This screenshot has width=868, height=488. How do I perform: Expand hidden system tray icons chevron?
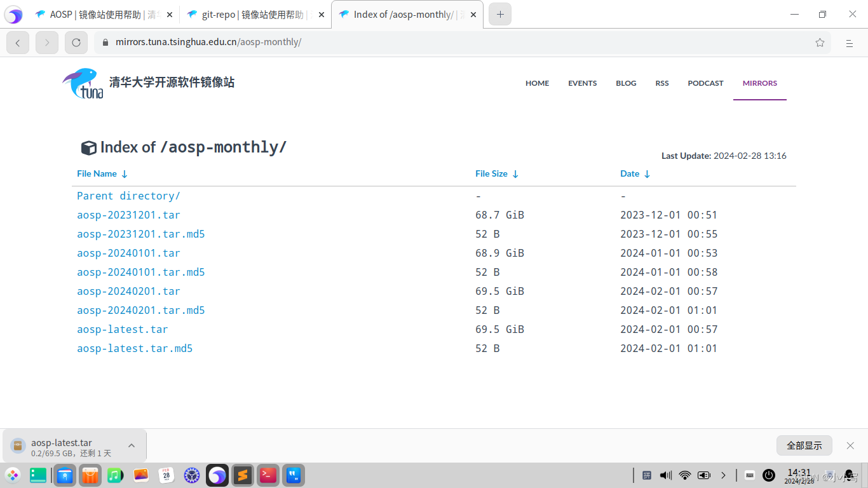(x=724, y=475)
